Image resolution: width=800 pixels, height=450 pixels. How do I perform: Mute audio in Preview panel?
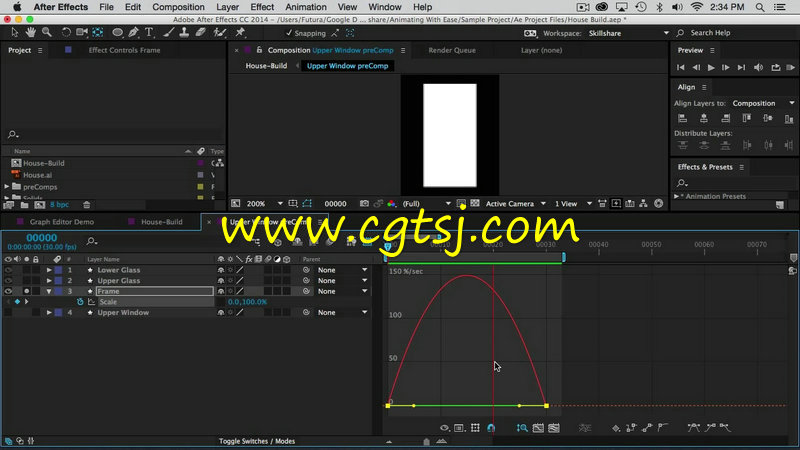pyautogui.click(x=759, y=67)
